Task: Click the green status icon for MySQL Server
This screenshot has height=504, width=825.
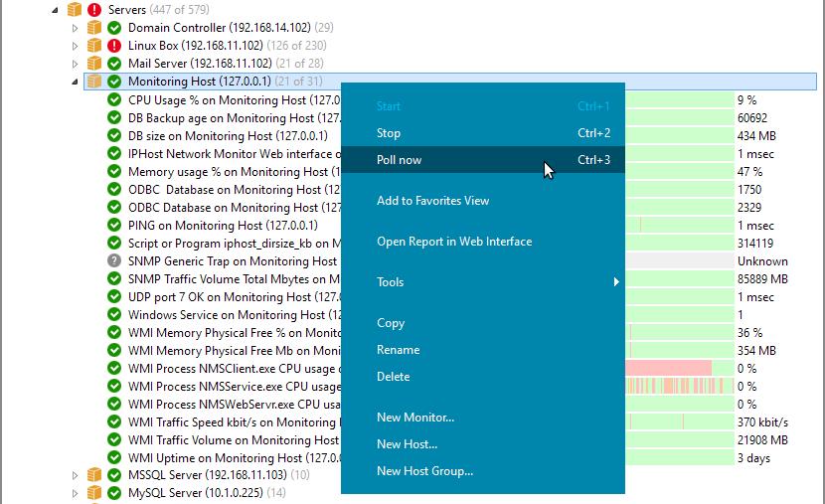Action: [x=114, y=492]
